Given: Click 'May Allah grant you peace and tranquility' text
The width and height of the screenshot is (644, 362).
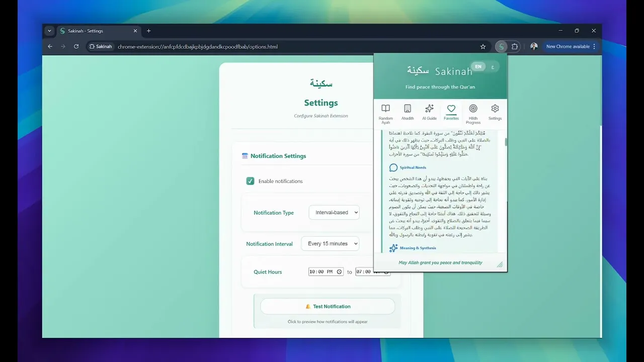Looking at the screenshot, I should pos(440,262).
